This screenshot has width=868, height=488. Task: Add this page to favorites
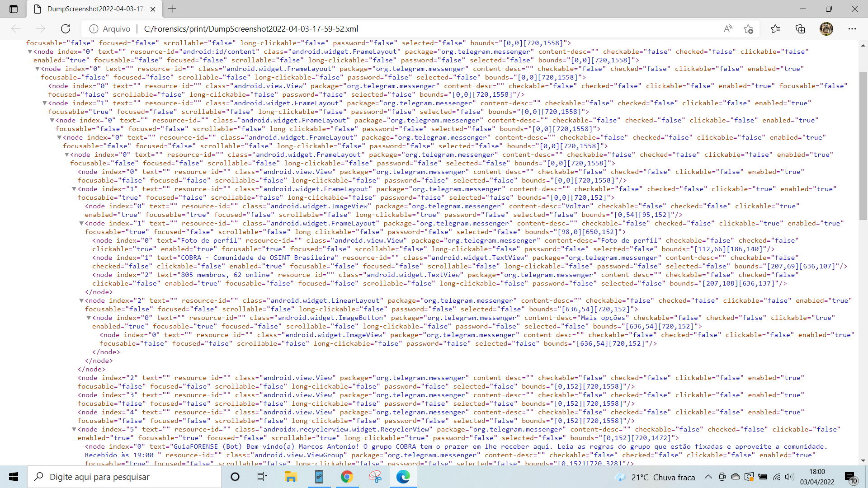coord(748,29)
